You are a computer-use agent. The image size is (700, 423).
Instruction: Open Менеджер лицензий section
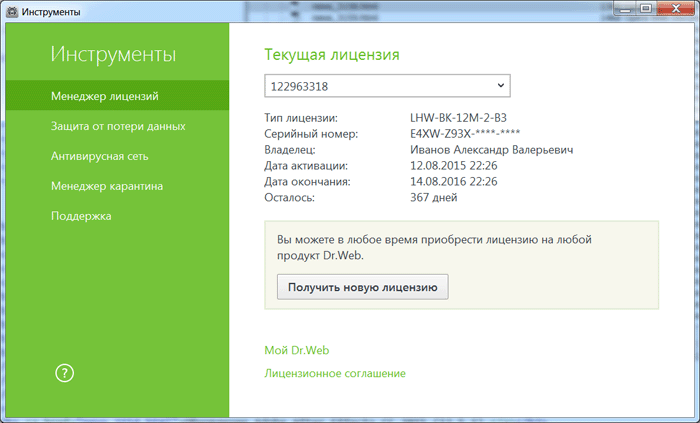point(117,95)
